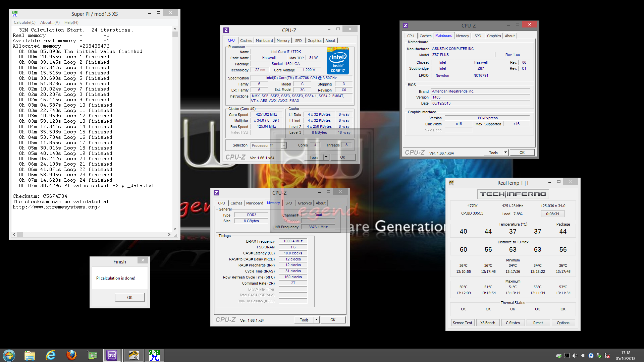This screenshot has width=644, height=362.
Task: Launch Firefox from the taskbar
Action: 71,355
